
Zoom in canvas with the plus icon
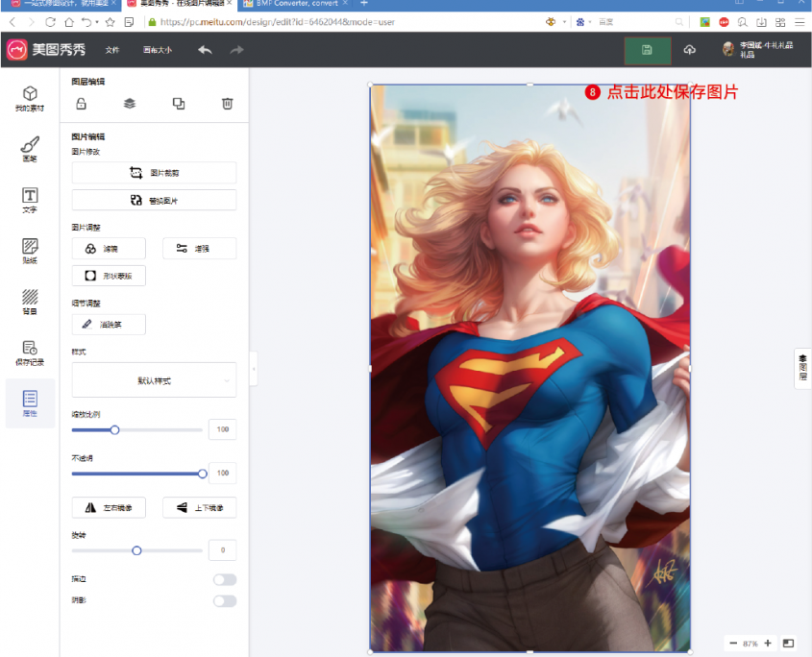768,643
